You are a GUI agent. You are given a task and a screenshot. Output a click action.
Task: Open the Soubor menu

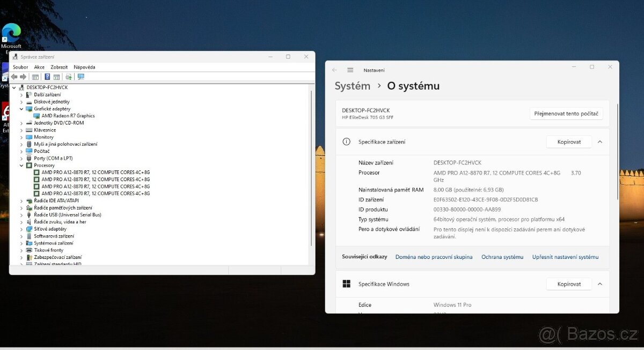click(20, 67)
